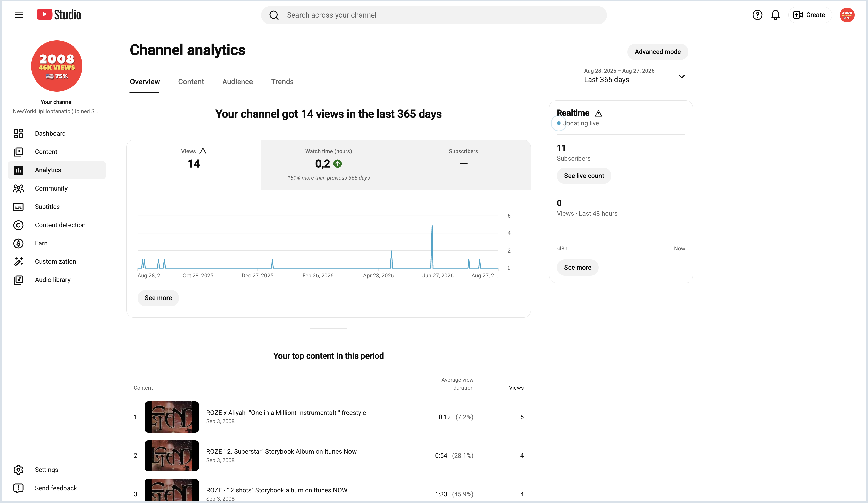Click the Content detection copyright icon
This screenshot has height=503, width=868.
(18, 225)
